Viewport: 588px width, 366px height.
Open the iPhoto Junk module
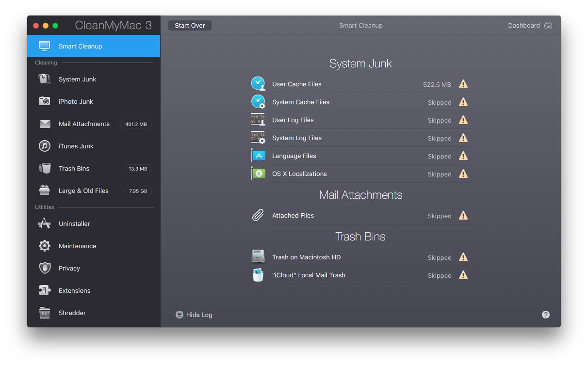94,101
